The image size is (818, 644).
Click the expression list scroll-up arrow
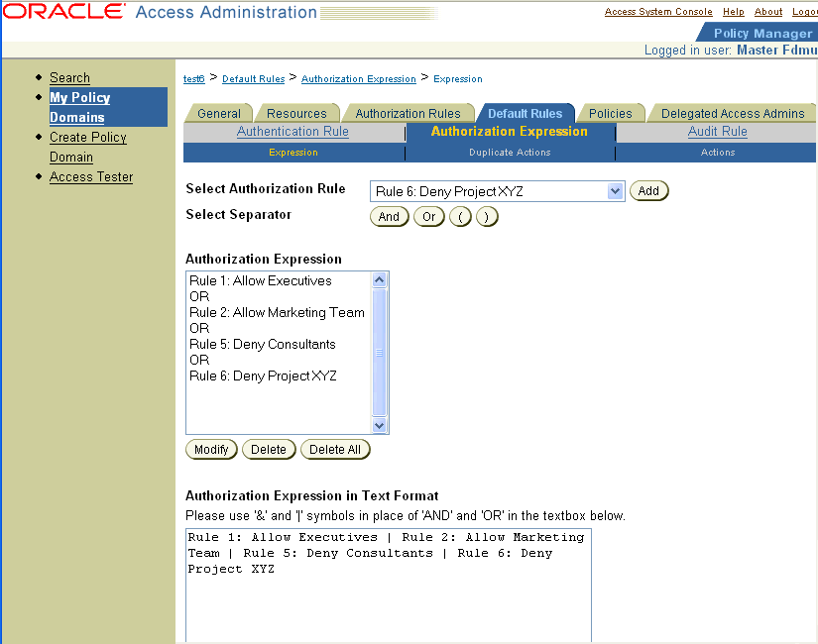380,280
